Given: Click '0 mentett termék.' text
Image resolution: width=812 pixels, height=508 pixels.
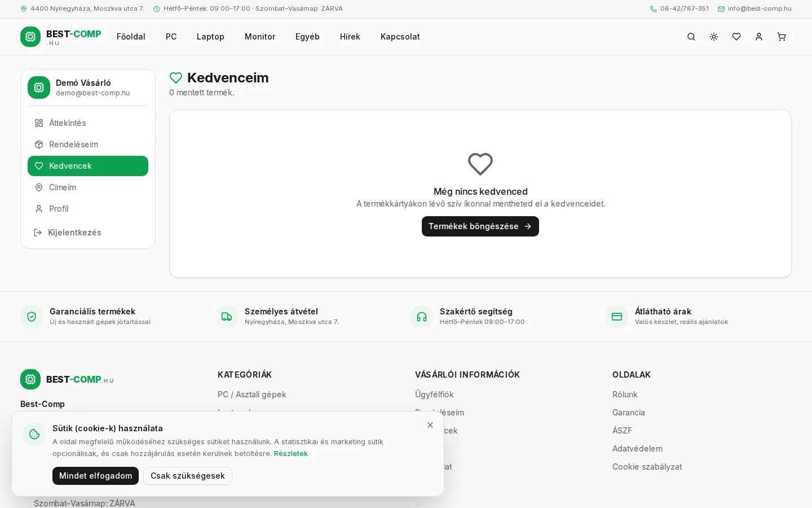Looking at the screenshot, I should point(202,93).
